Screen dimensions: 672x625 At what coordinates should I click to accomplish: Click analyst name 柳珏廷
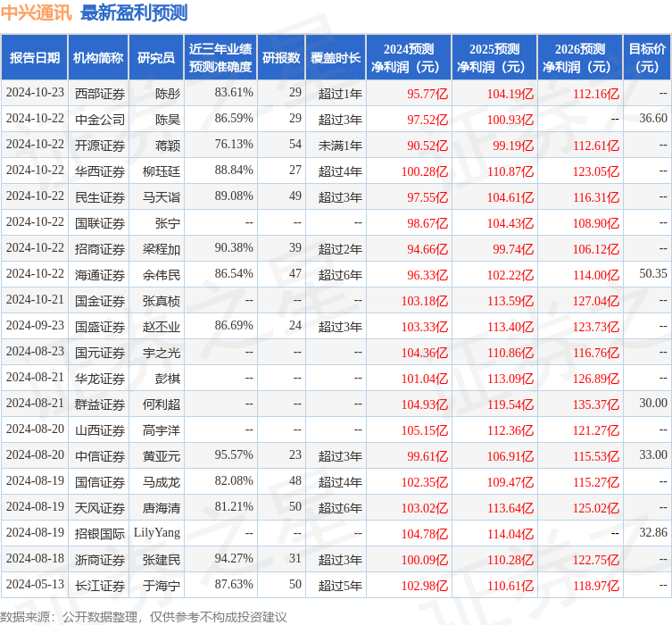coord(162,171)
